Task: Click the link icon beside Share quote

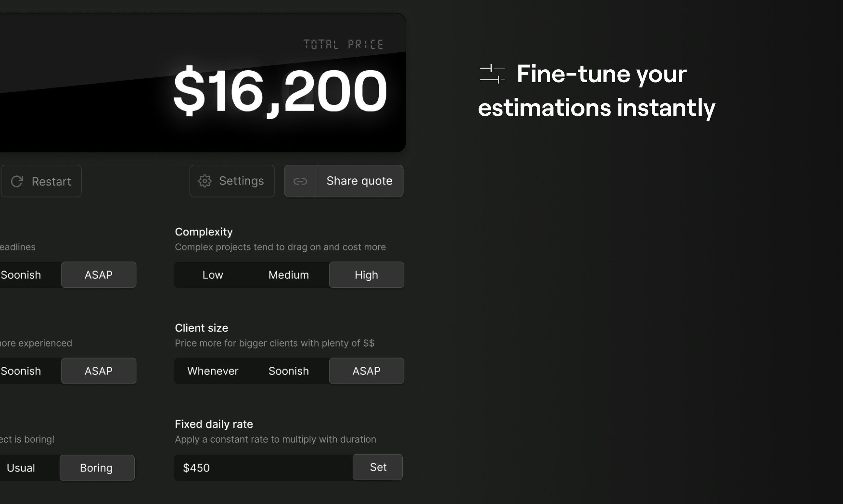Action: [x=300, y=181]
